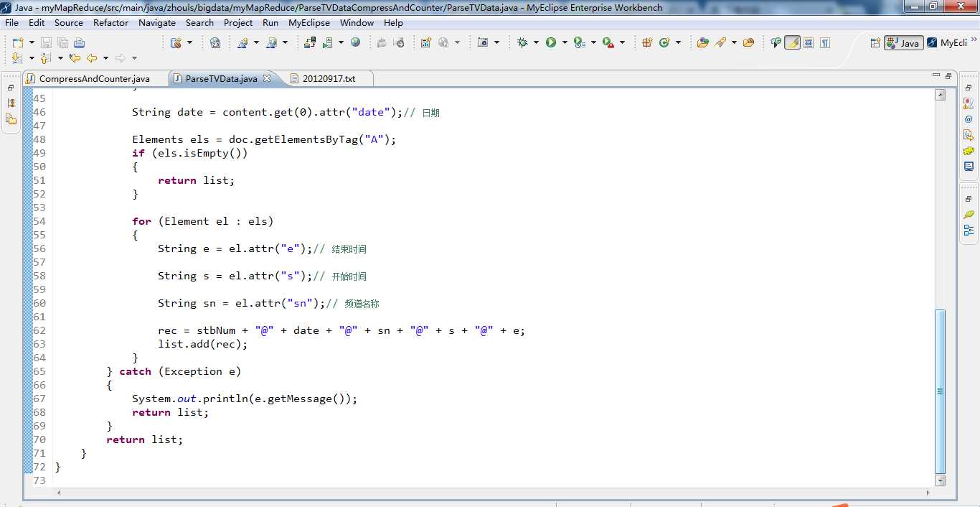Viewport: 980px width, 507px height.
Task: Toggle Mark Occurrences highlighter button
Action: point(792,42)
